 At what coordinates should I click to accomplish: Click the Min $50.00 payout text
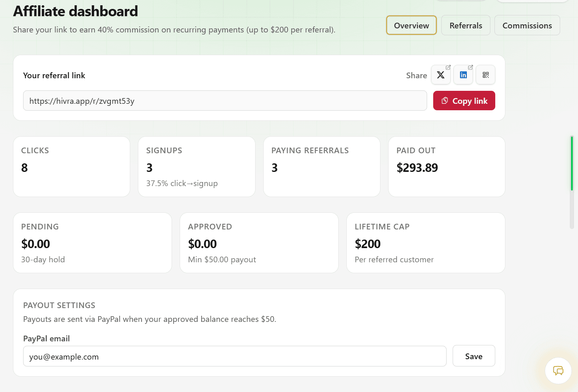[222, 259]
